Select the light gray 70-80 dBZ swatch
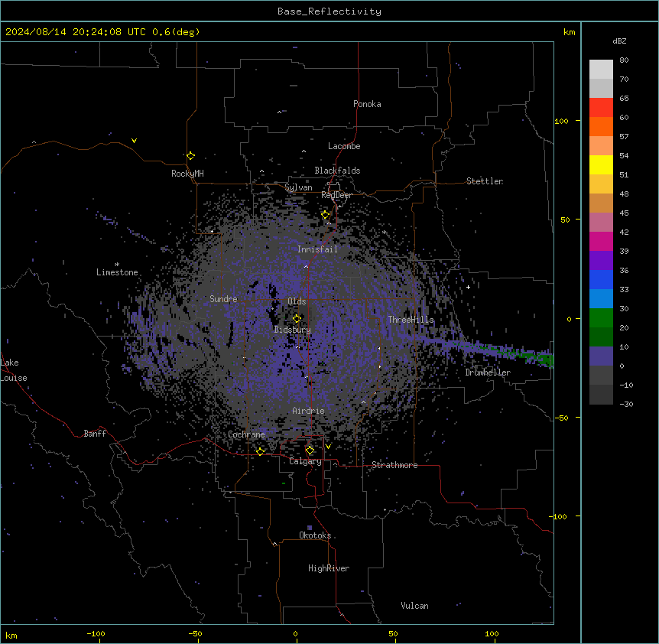Image resolution: width=659 pixels, height=644 pixels. tap(601, 70)
